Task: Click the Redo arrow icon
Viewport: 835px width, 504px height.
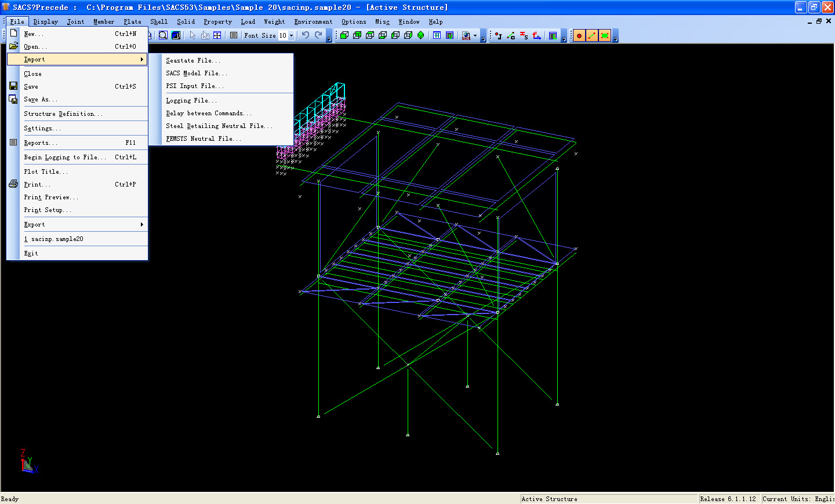Action: 318,35
